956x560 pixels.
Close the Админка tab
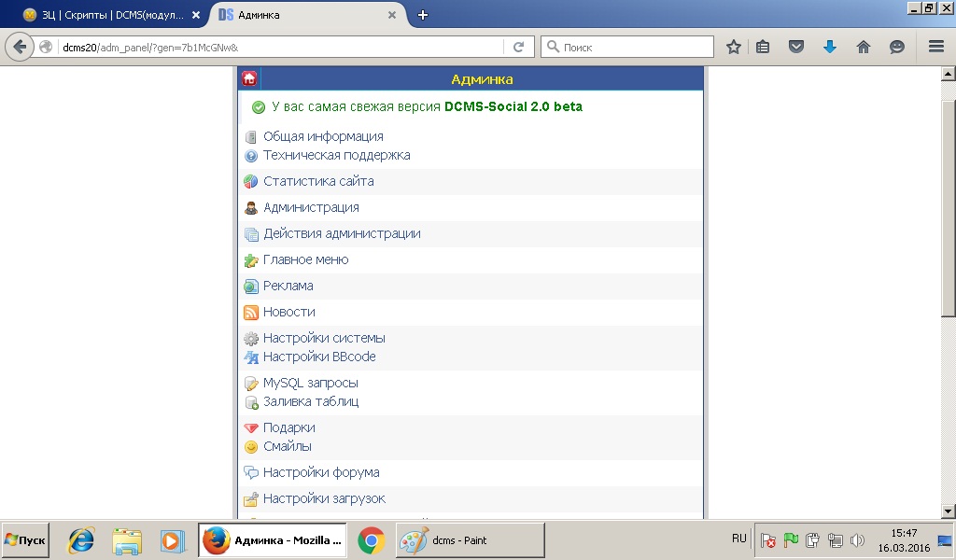click(392, 15)
